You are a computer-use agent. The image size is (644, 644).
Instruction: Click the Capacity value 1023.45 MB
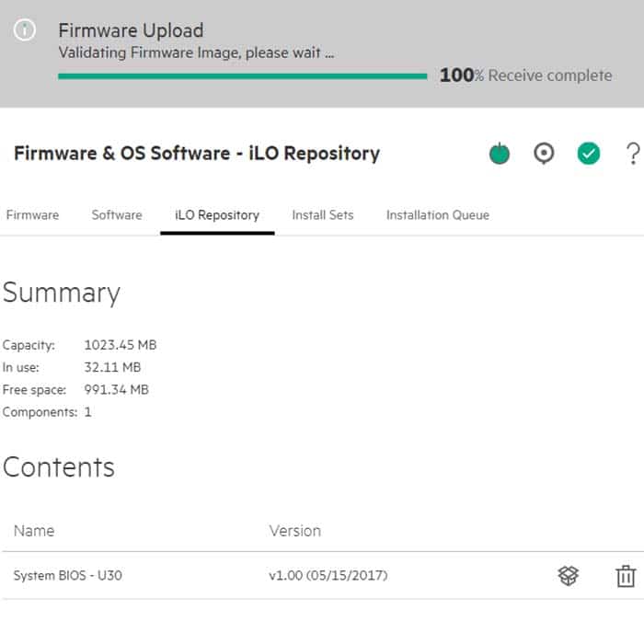click(120, 345)
